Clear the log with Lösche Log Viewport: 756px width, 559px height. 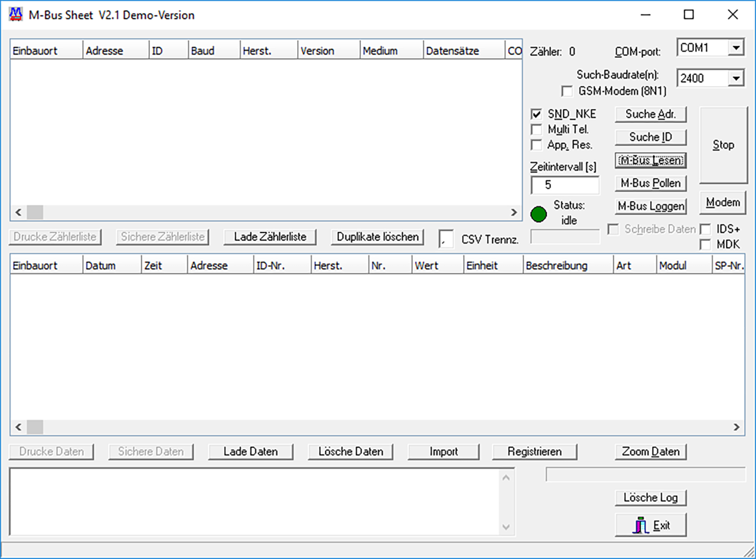(650, 497)
